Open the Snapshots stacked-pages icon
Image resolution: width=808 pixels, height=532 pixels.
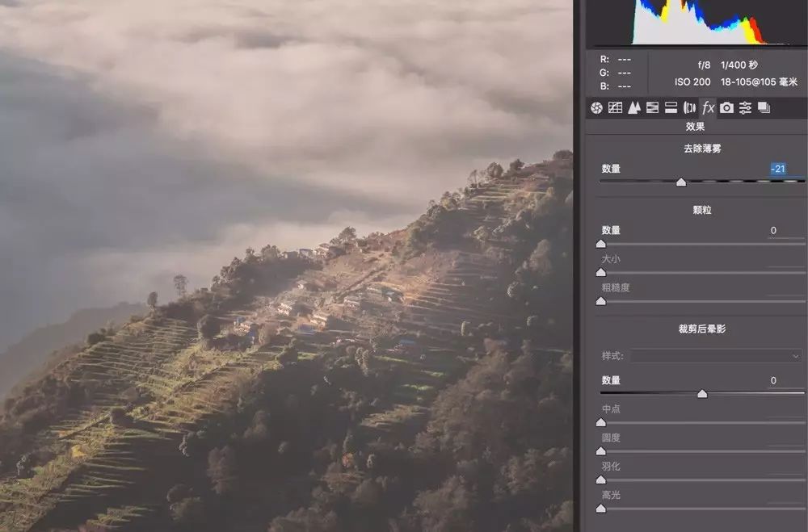(x=764, y=107)
